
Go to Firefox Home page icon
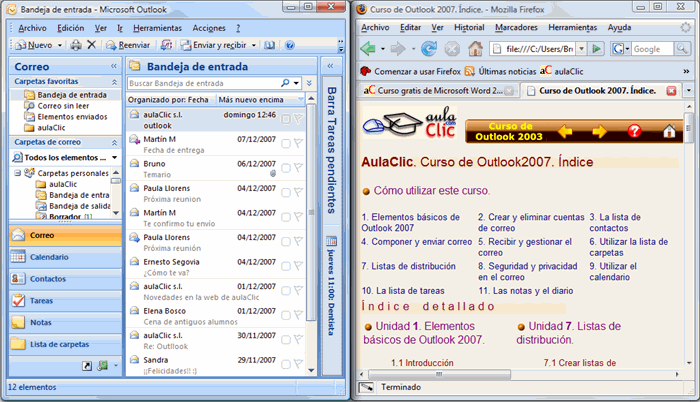click(475, 48)
